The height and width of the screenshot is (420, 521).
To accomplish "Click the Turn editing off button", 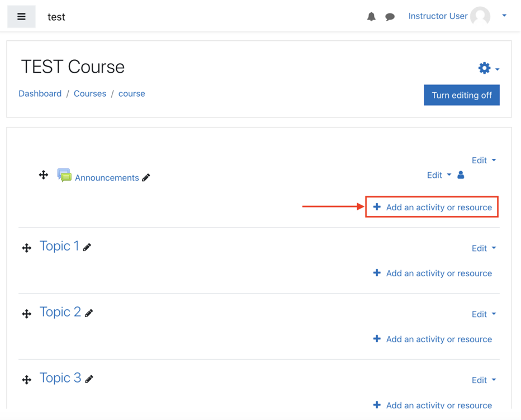I will 462,95.
